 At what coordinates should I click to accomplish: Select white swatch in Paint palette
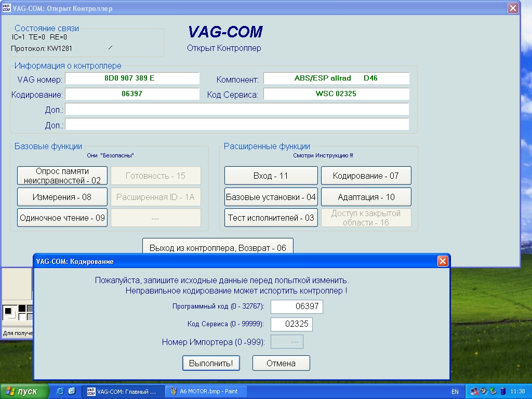pyautogui.click(x=22, y=316)
